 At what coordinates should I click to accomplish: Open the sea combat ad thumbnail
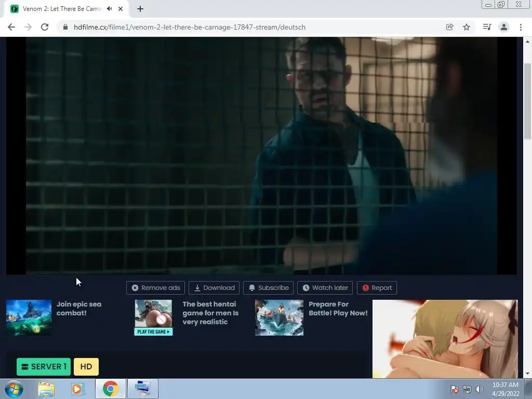pos(29,317)
